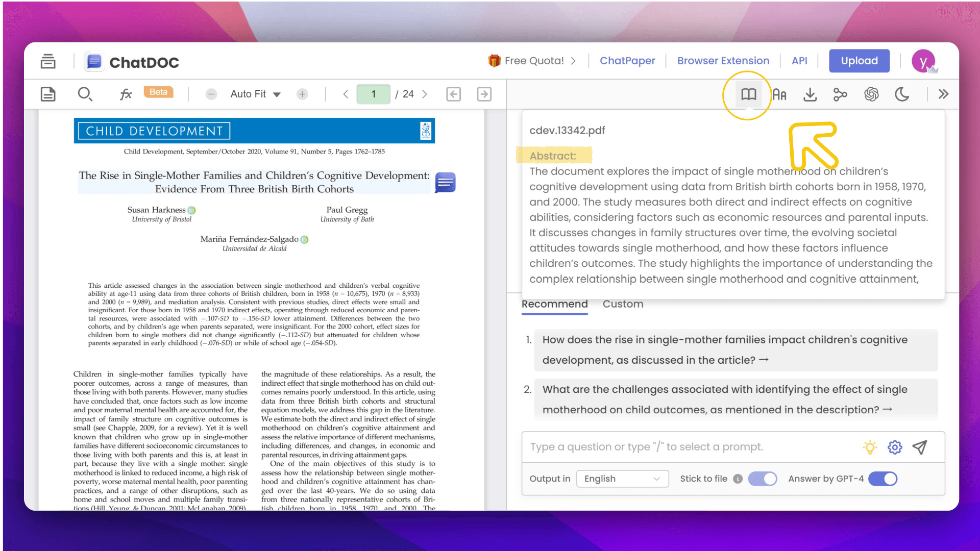This screenshot has height=551, width=980.
Task: Open prompt settings gear icon
Action: click(895, 447)
